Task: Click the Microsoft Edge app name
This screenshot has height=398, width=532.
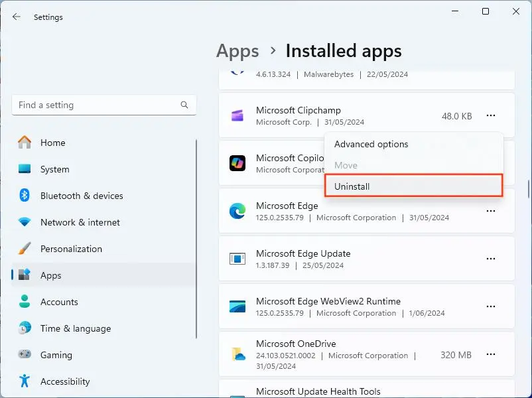Action: pos(287,206)
